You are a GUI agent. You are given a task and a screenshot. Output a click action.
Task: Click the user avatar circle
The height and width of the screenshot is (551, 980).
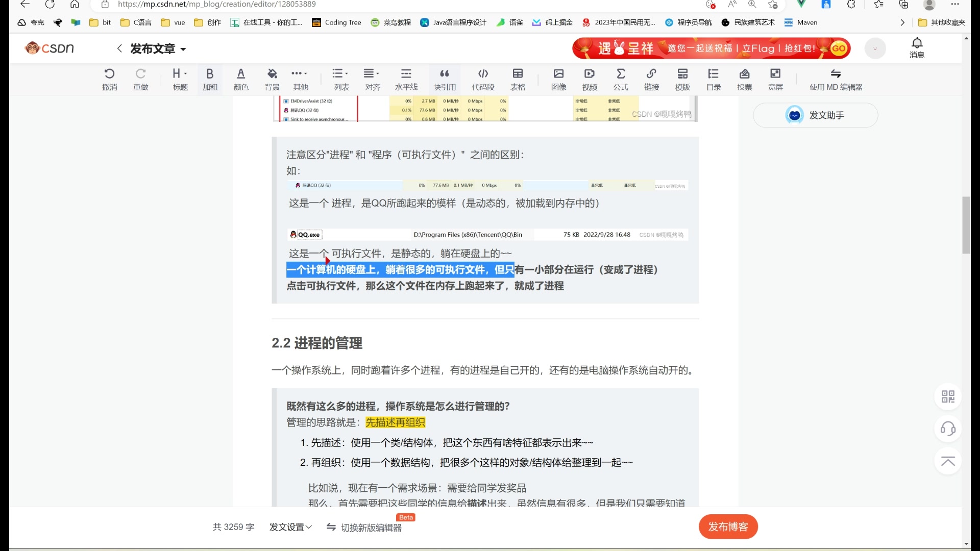coord(875,48)
